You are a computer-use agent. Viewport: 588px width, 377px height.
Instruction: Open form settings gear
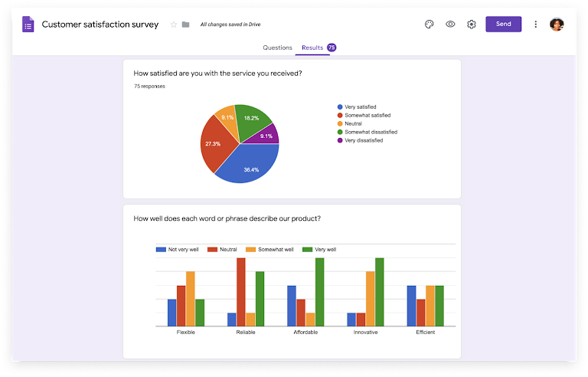[x=472, y=24]
